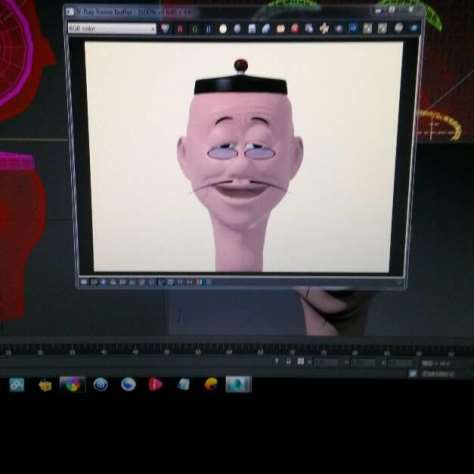Click the Load image folder icon

click(281, 29)
